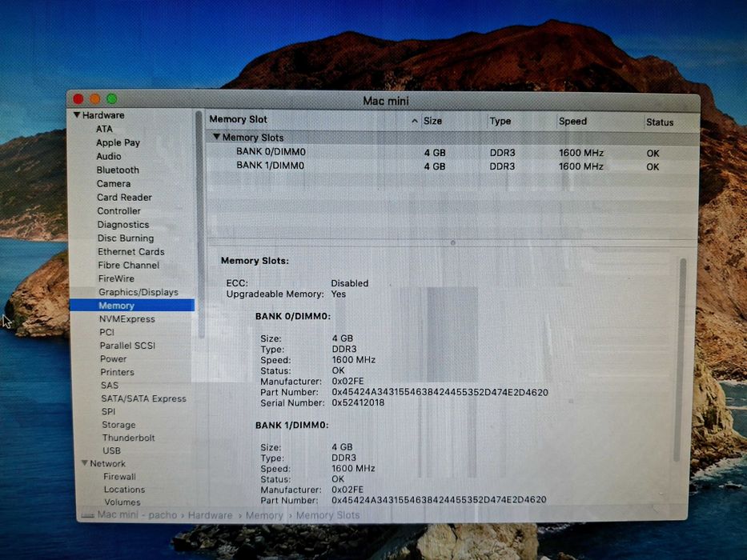Open the Audio hardware entry
The width and height of the screenshot is (747, 560).
coord(109,156)
